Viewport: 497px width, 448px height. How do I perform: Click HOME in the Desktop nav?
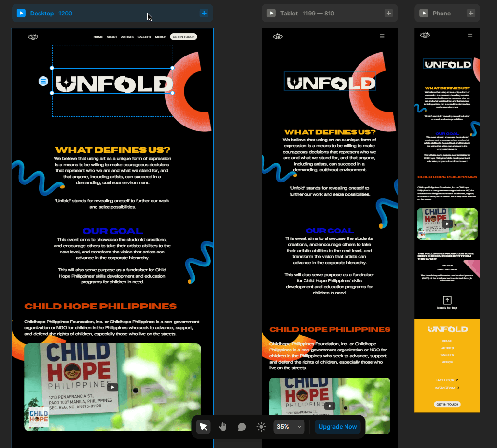click(x=98, y=37)
